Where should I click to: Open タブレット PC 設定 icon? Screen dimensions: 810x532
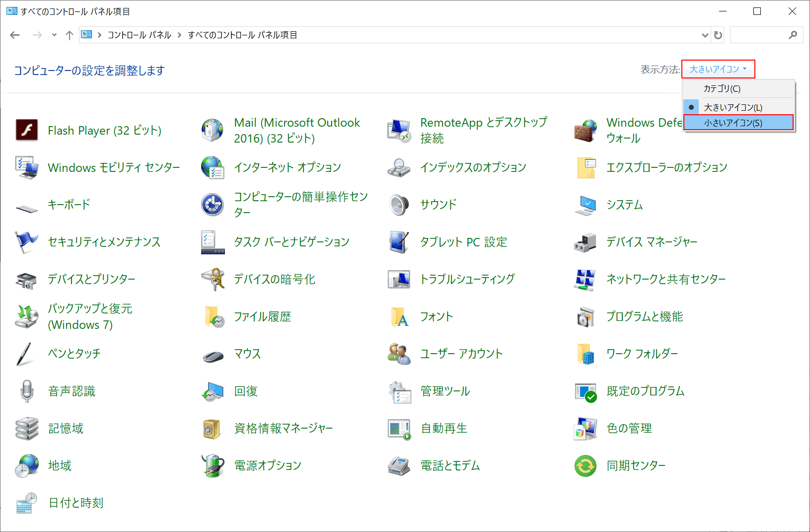pos(399,242)
